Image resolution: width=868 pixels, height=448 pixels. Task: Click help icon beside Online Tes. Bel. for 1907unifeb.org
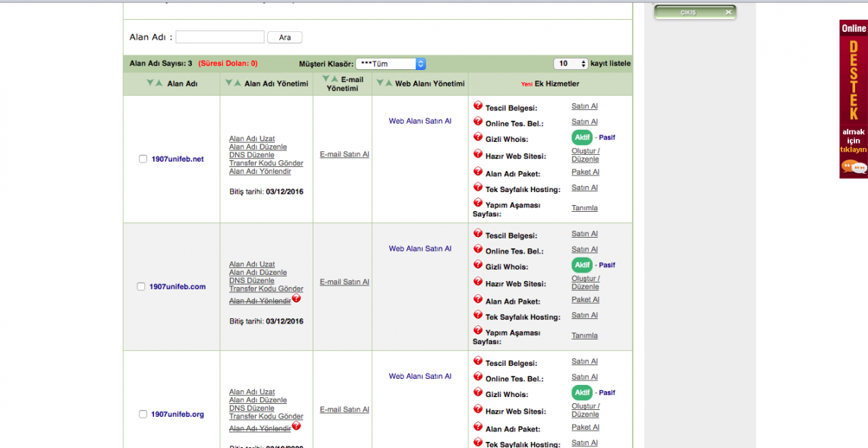click(478, 377)
